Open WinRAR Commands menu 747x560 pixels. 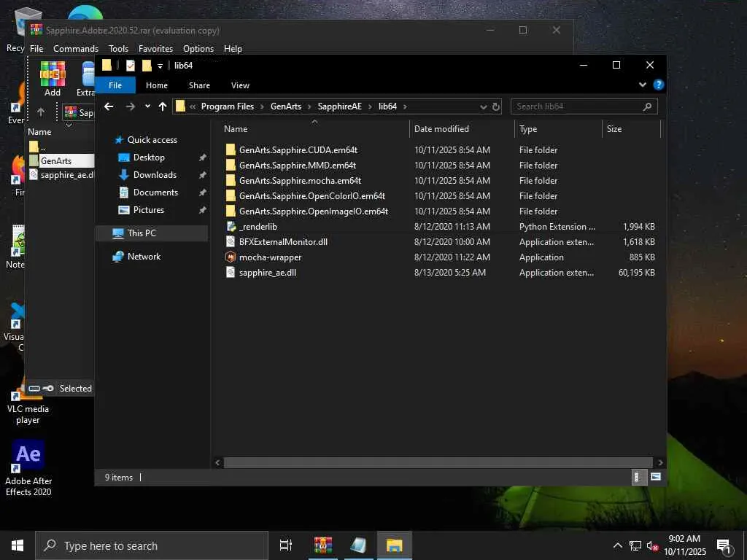(76, 49)
